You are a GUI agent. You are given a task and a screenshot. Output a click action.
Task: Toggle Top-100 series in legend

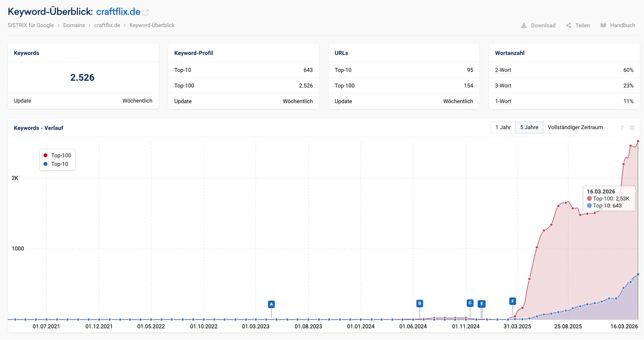[57, 155]
